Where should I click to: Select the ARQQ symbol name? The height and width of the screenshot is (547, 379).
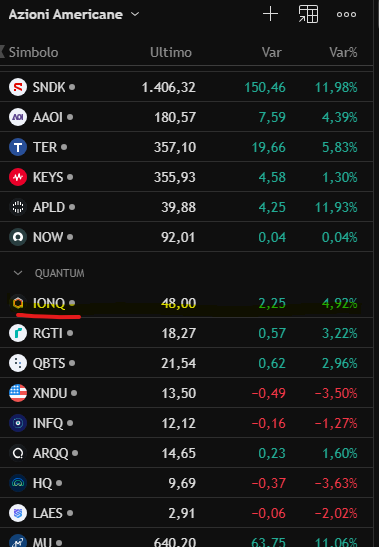point(51,453)
